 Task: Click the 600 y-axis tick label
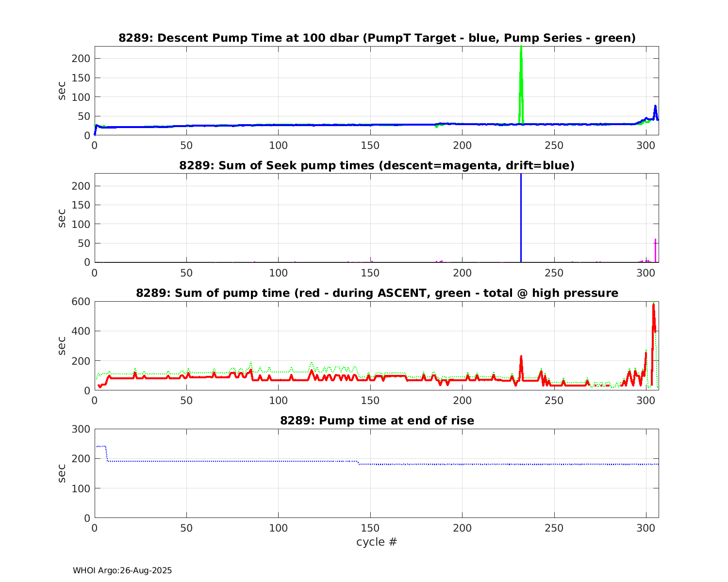tap(80, 302)
